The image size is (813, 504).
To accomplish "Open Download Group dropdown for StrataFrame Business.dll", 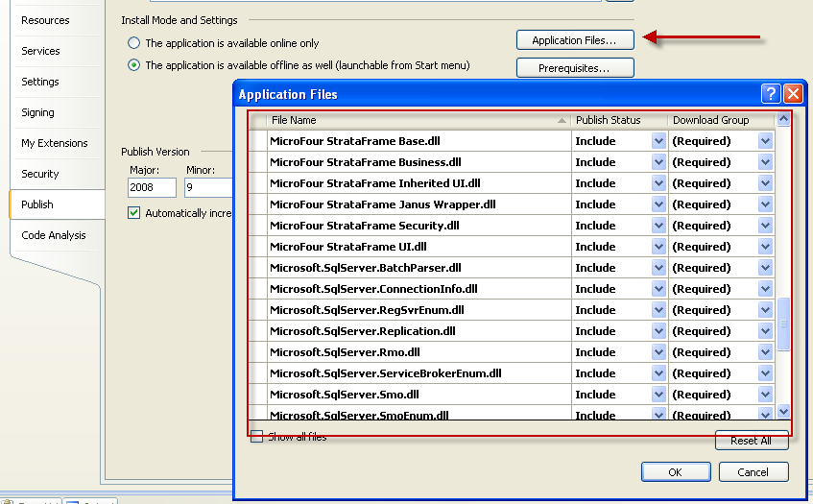I will (x=765, y=162).
